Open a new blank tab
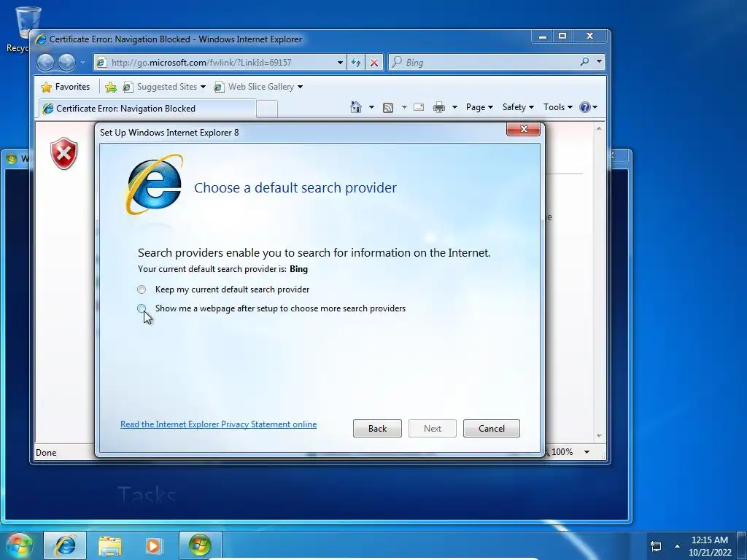Image resolution: width=747 pixels, height=560 pixels. pyautogui.click(x=267, y=109)
